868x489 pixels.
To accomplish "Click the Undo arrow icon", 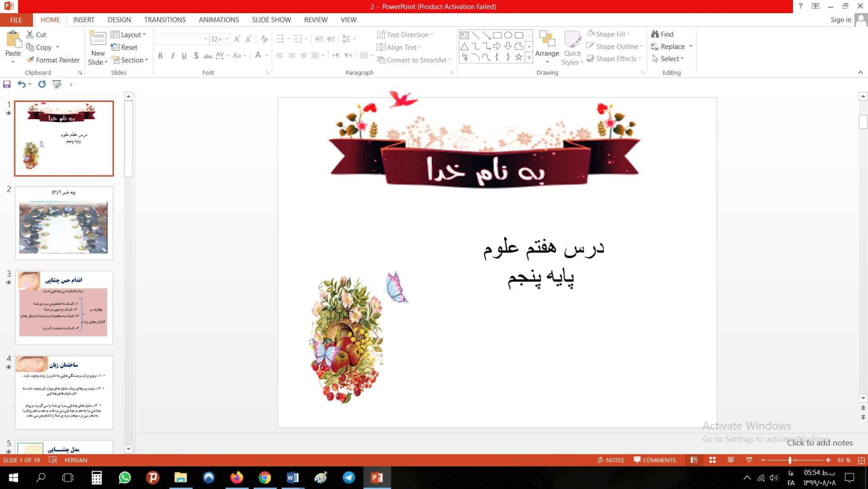I will (x=22, y=84).
